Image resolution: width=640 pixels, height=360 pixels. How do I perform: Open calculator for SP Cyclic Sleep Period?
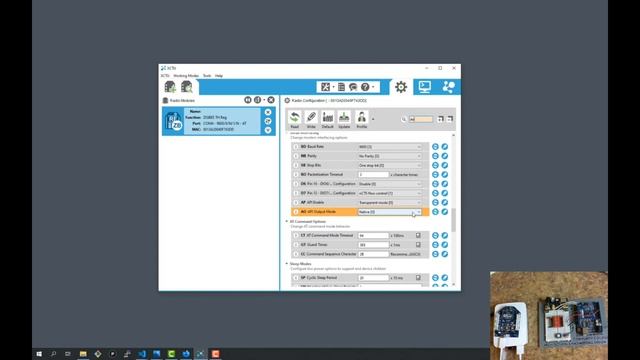tap(418, 278)
